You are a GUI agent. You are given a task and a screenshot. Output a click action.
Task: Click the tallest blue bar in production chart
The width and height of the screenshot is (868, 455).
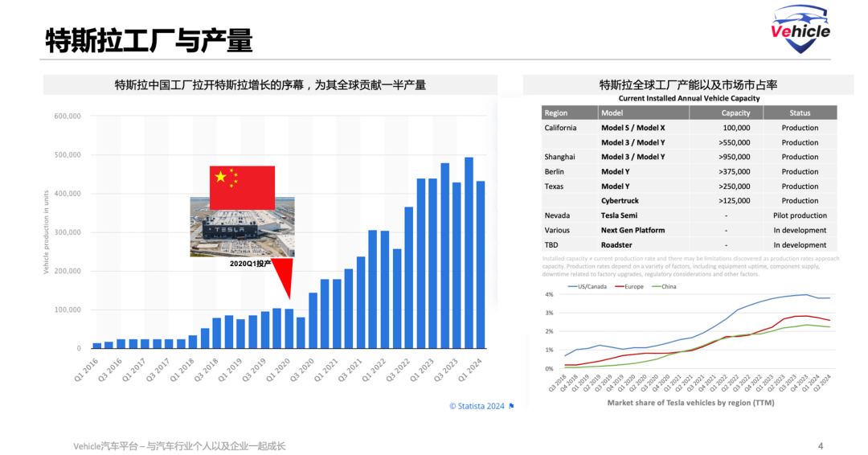(x=469, y=253)
